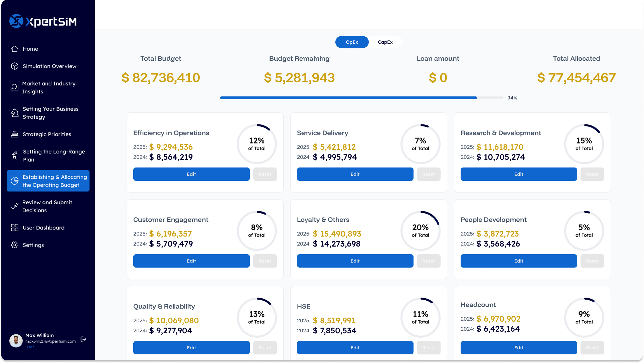
Task: Edit the Efficiency in Operations budget
Action: tap(191, 174)
